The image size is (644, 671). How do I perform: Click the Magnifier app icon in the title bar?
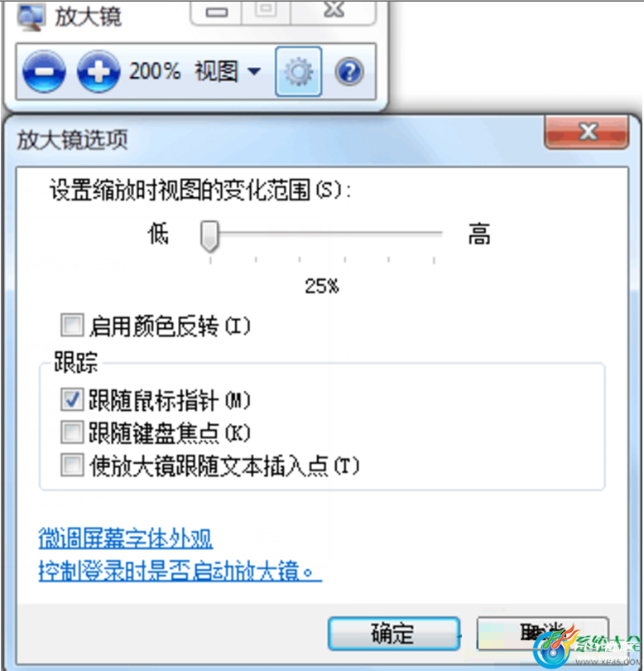coord(31,17)
